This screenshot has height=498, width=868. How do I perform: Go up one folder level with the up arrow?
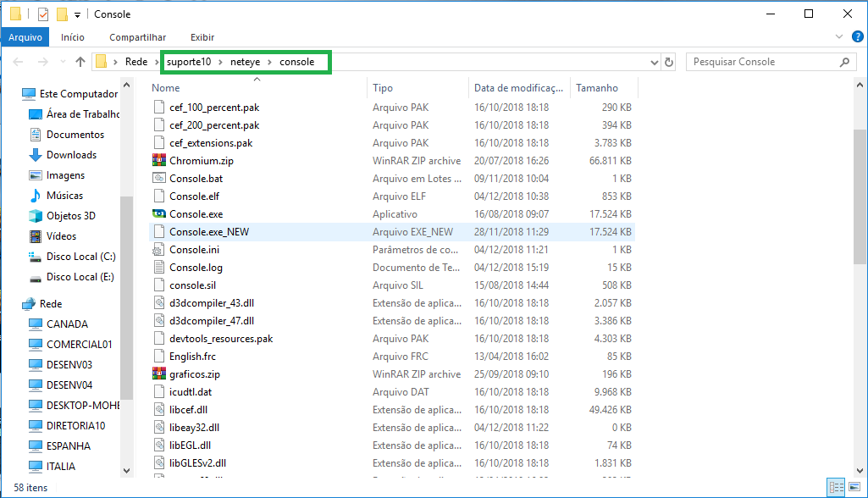pos(80,62)
